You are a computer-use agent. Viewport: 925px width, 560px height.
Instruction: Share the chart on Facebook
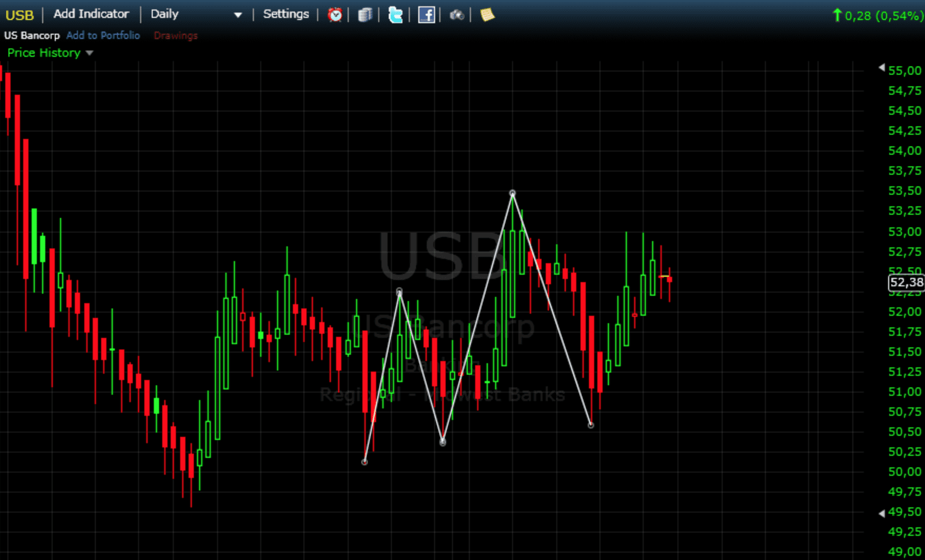click(426, 15)
